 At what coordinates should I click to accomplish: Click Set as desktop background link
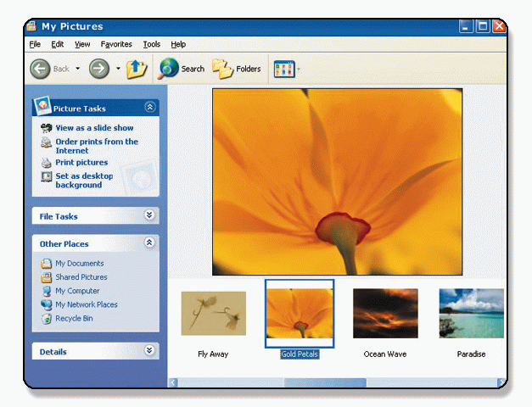(x=84, y=181)
